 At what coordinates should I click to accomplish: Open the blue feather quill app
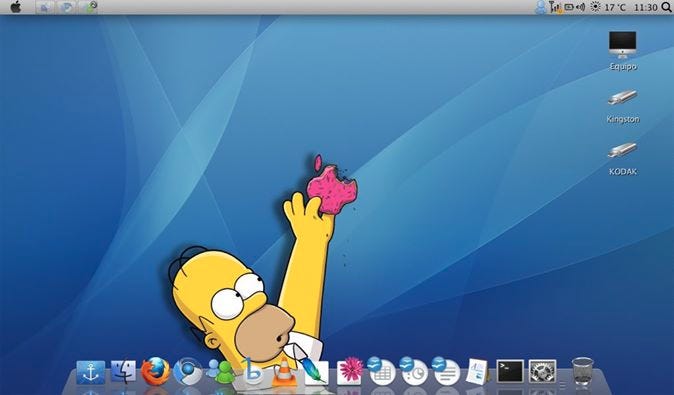pyautogui.click(x=316, y=371)
